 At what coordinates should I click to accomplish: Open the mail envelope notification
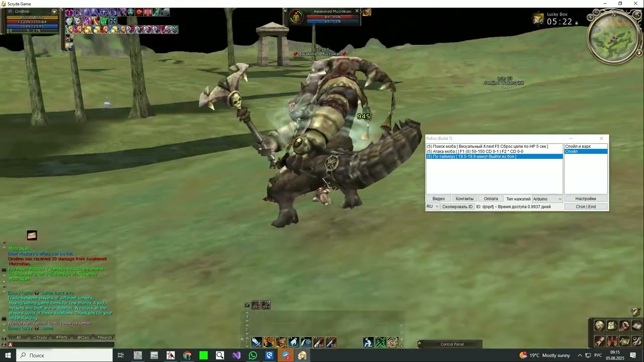tap(32, 235)
